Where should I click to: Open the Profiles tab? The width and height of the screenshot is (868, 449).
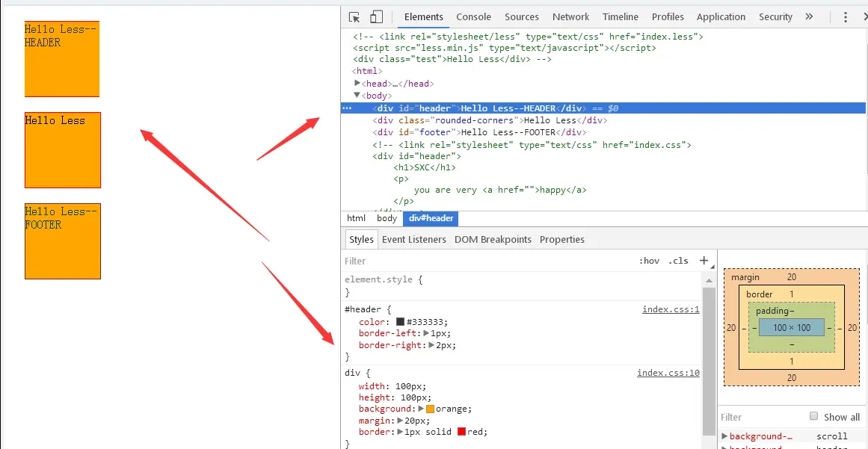668,16
